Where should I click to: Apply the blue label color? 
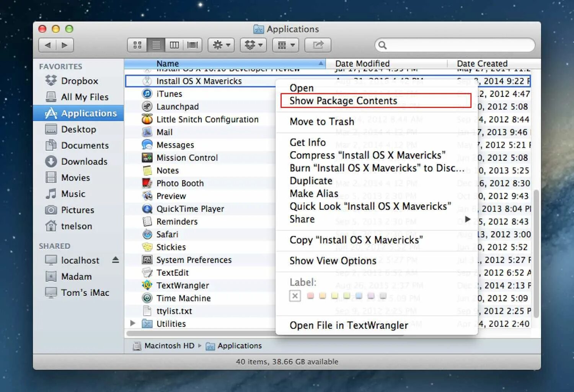pos(359,296)
